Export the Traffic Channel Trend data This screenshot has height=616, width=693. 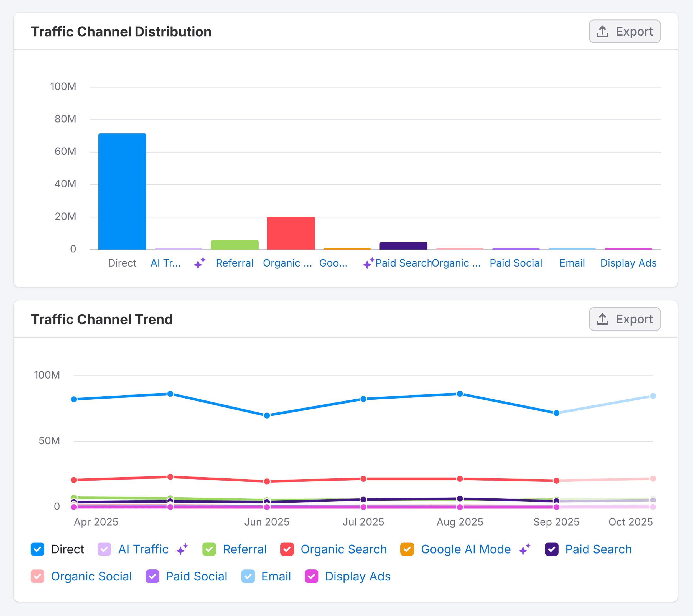625,319
